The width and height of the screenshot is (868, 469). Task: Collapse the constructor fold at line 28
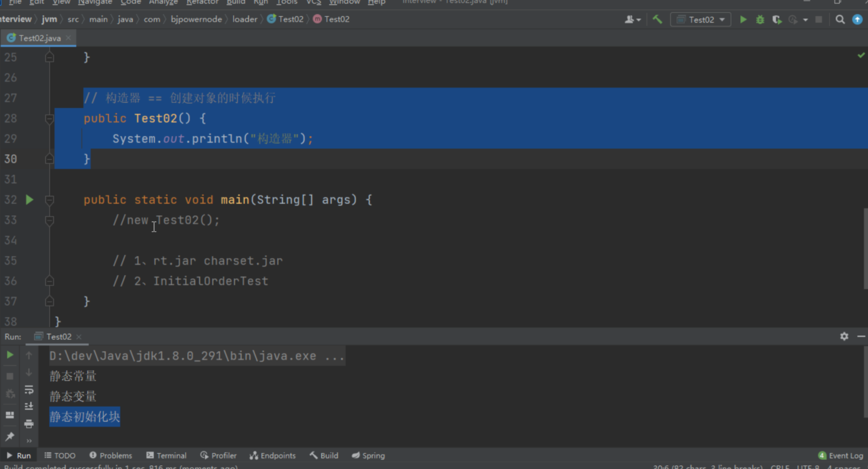click(x=49, y=119)
